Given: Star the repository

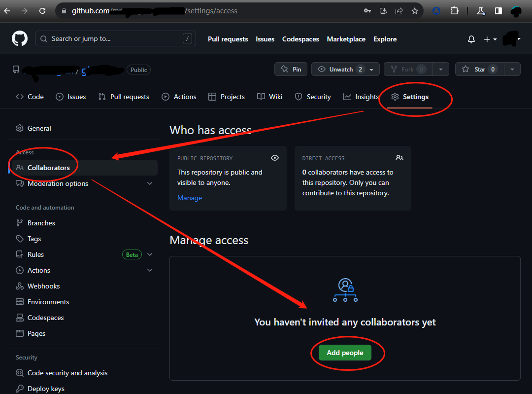Looking at the screenshot, I should [480, 70].
